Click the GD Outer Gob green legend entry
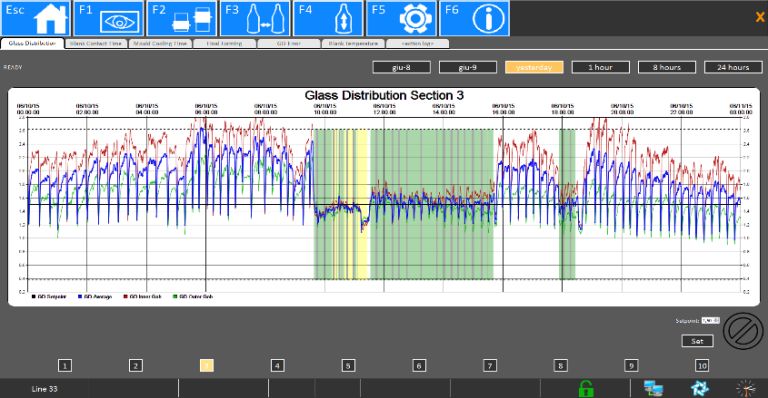The height and width of the screenshot is (398, 768). tap(193, 297)
